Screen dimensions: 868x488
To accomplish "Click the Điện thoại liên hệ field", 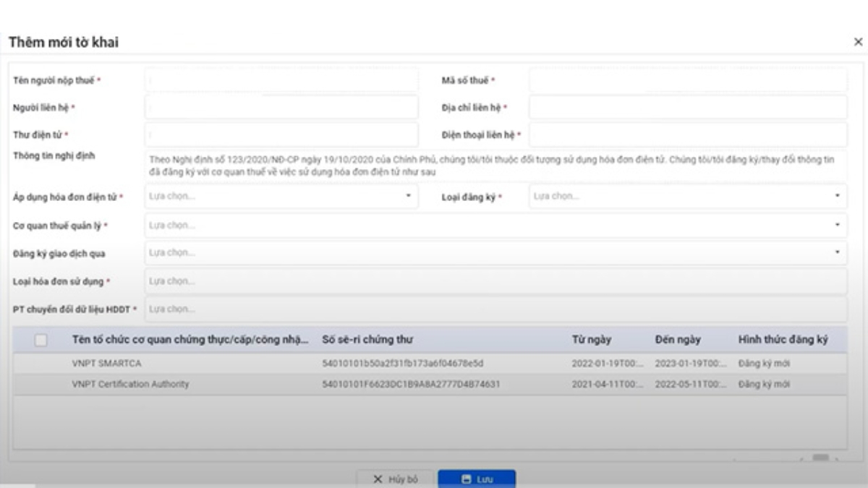I will [687, 134].
